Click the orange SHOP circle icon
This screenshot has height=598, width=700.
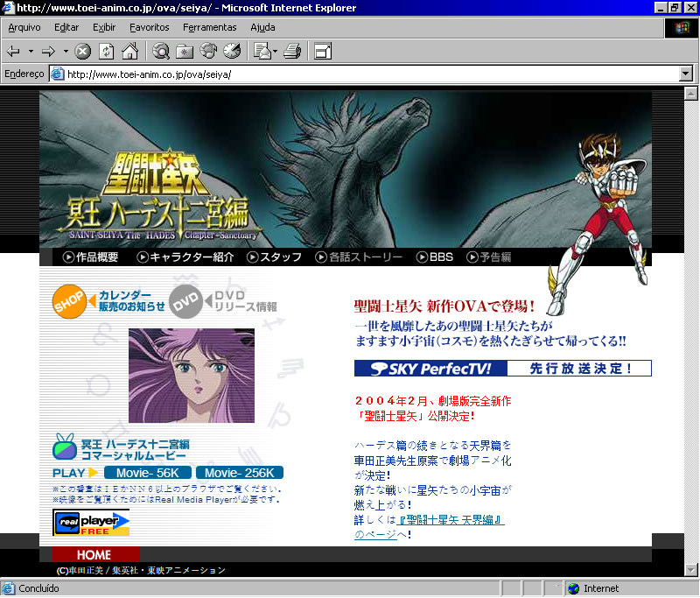point(69,301)
